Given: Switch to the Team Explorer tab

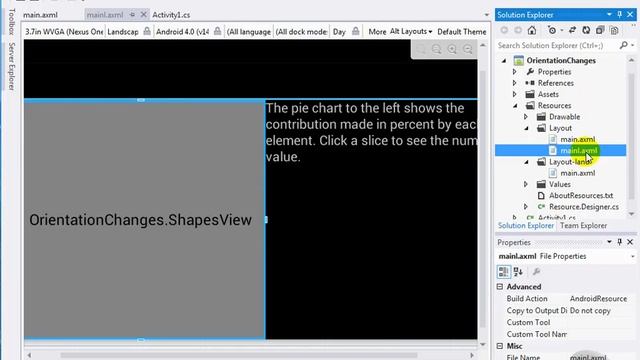Looking at the screenshot, I should [x=583, y=226].
